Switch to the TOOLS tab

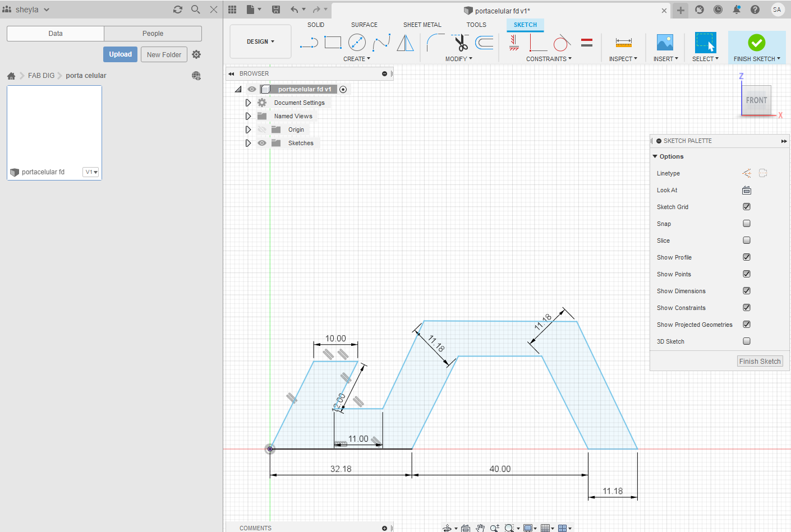pos(476,25)
